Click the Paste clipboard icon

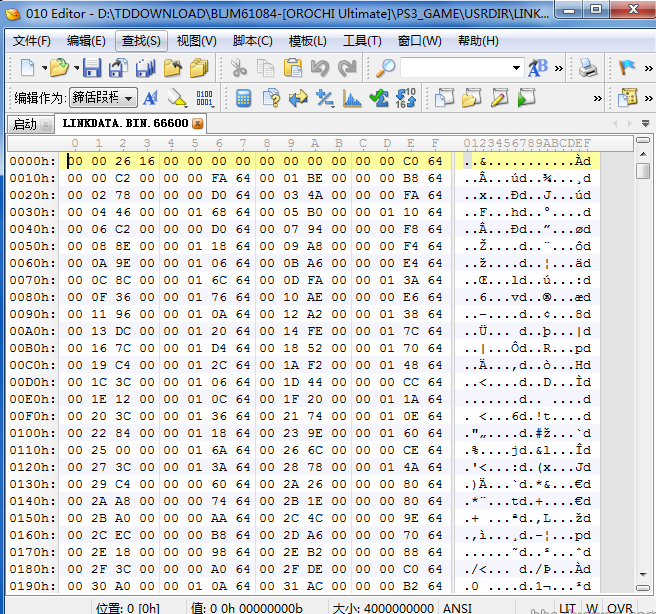(293, 68)
